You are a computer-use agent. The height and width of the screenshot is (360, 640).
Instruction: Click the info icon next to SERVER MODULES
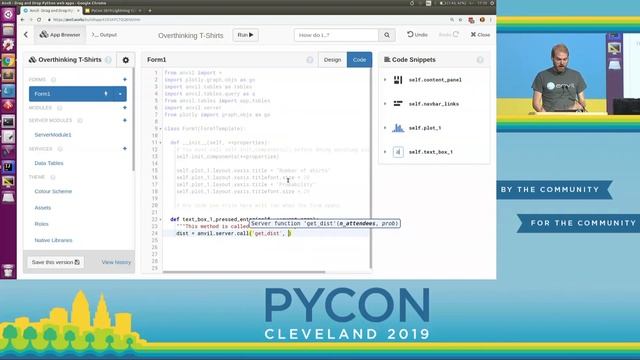pos(80,120)
